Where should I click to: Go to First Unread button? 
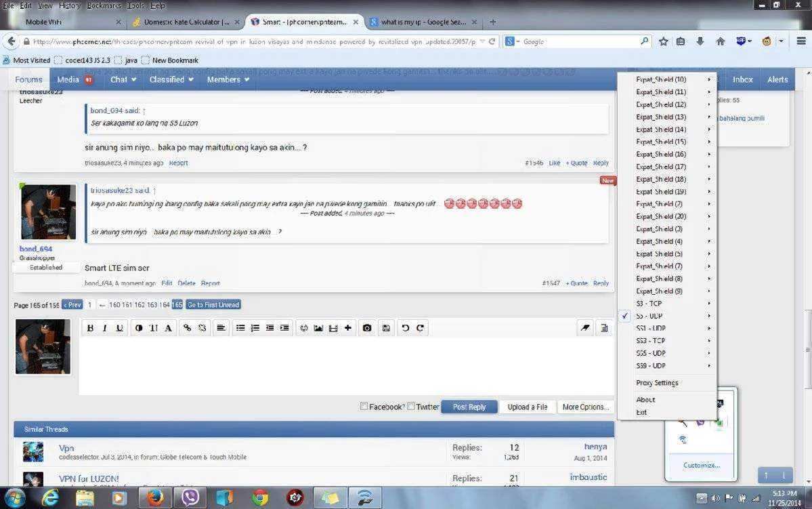(213, 305)
